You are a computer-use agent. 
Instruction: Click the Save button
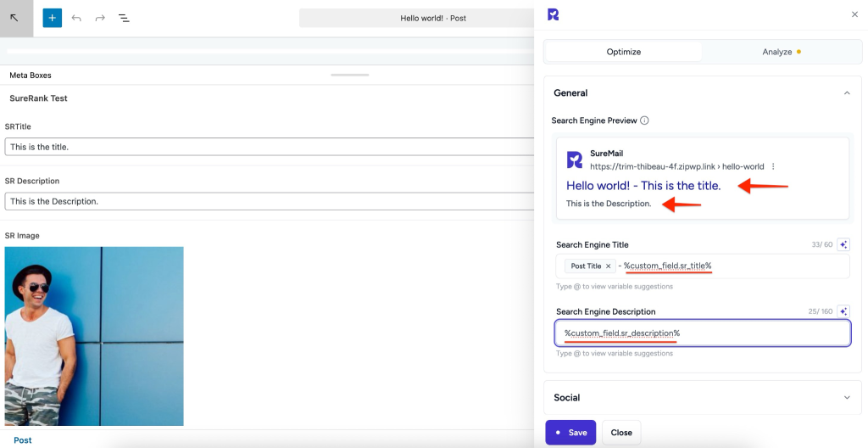pos(570,433)
